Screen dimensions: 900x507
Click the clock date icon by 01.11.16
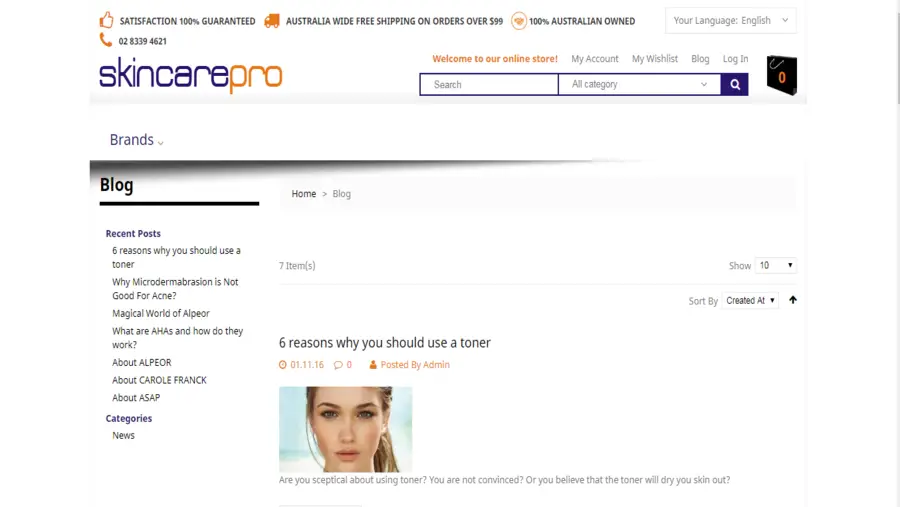(x=283, y=365)
